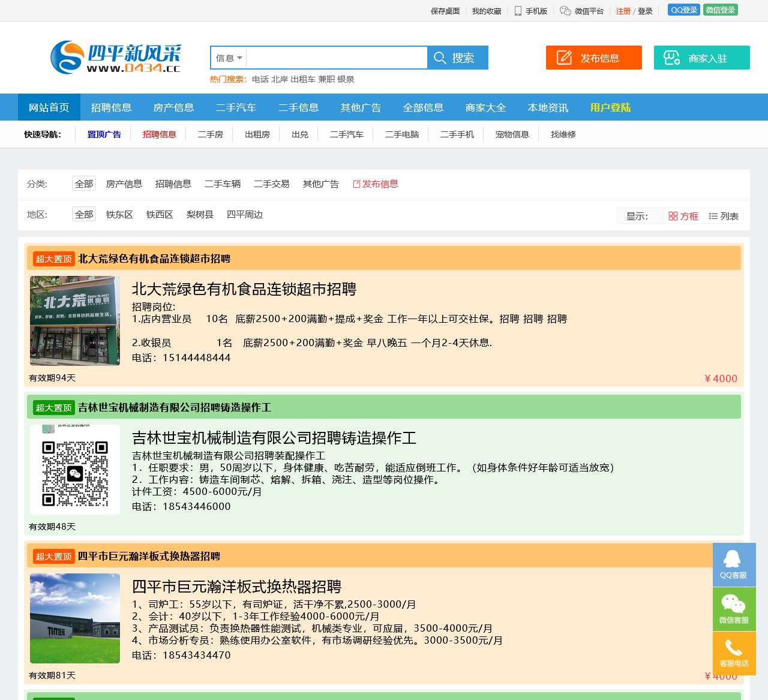Viewport: 768px width, 700px height.
Task: Open the 招聘信息 main nav tab
Action: (112, 107)
